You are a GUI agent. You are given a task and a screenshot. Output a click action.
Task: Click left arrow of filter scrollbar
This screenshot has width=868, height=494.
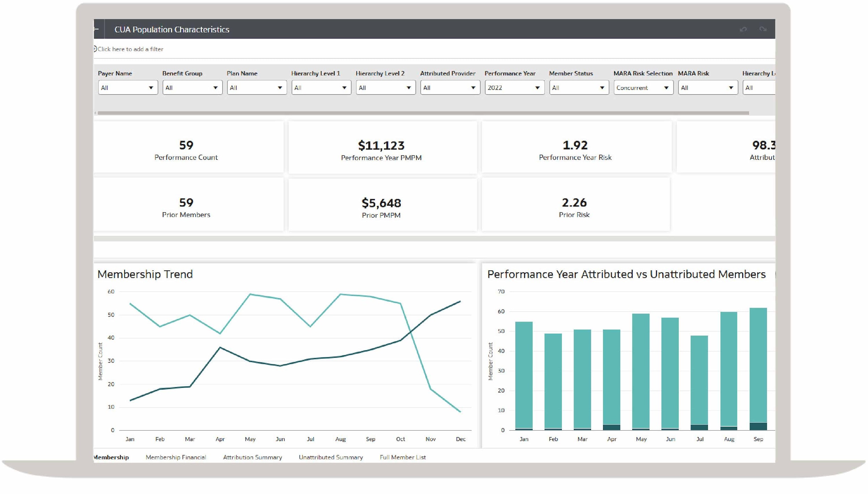pos(95,113)
